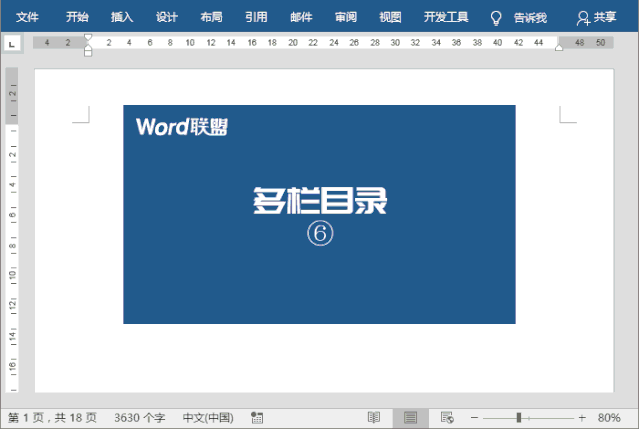Switch to the 引用 ribbon tab
This screenshot has height=429, width=639.
[256, 17]
